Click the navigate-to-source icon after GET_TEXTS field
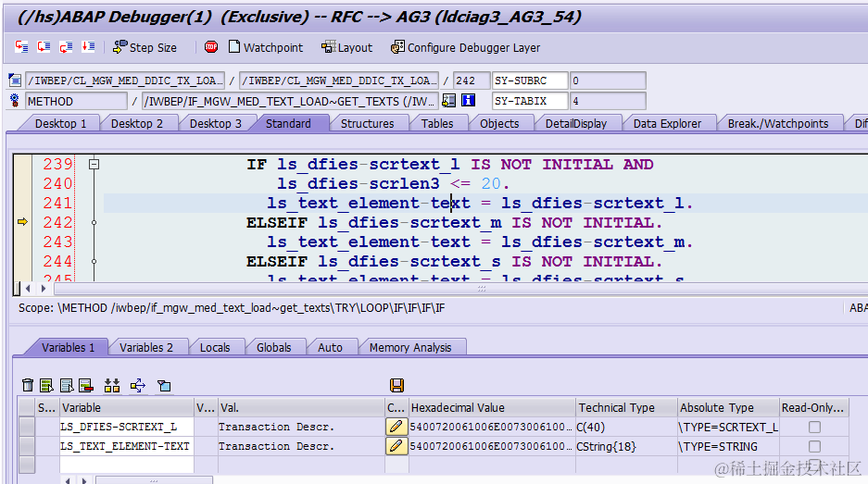 449,101
